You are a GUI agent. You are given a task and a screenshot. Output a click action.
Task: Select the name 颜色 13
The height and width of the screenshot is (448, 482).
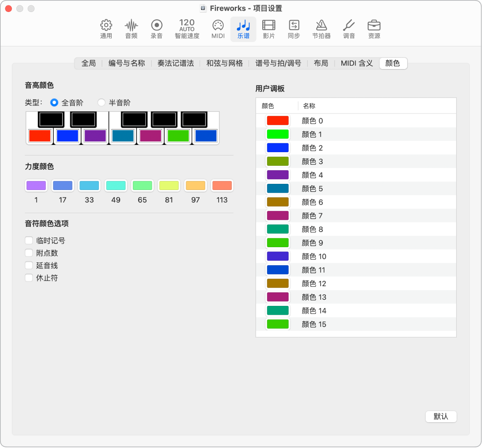(314, 297)
